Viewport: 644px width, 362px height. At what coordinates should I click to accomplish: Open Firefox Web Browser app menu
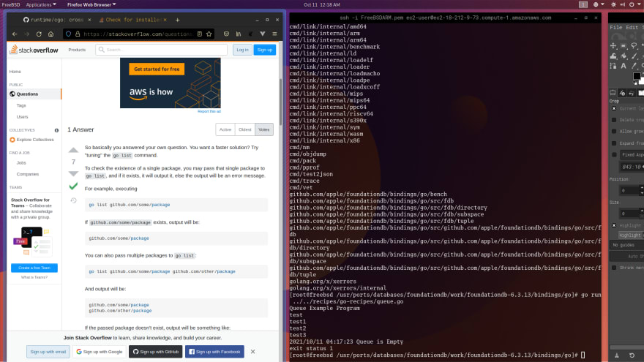91,4
